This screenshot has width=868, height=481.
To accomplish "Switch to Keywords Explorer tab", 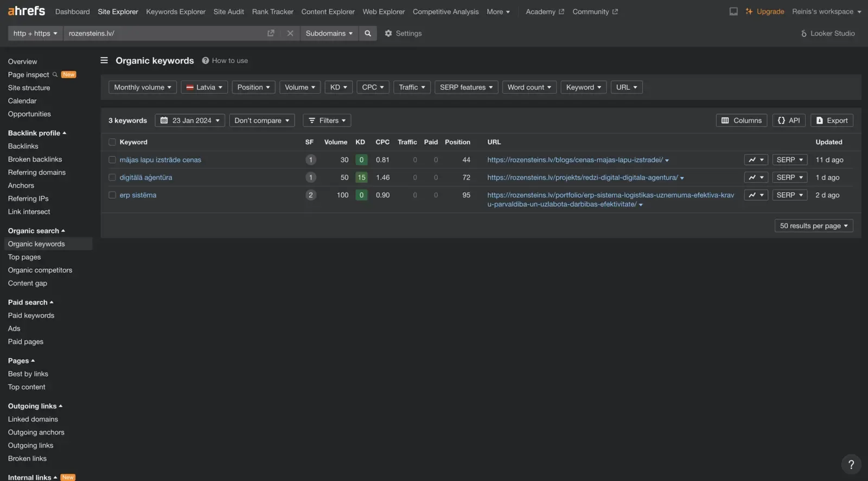I will (176, 11).
